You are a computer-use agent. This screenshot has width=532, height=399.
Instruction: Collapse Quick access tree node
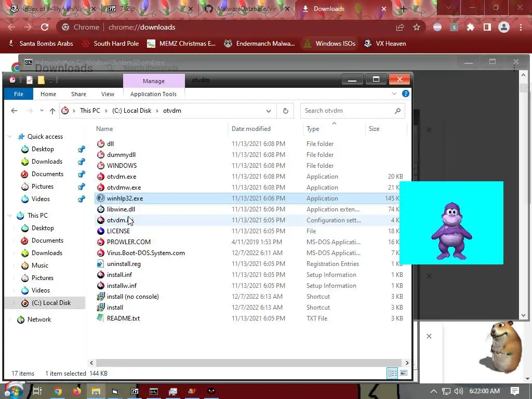tap(10, 137)
